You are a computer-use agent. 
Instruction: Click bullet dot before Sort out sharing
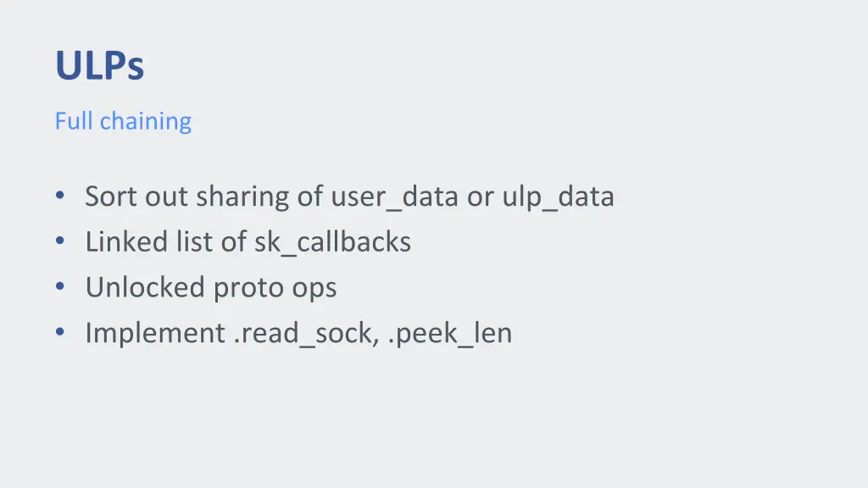(60, 196)
